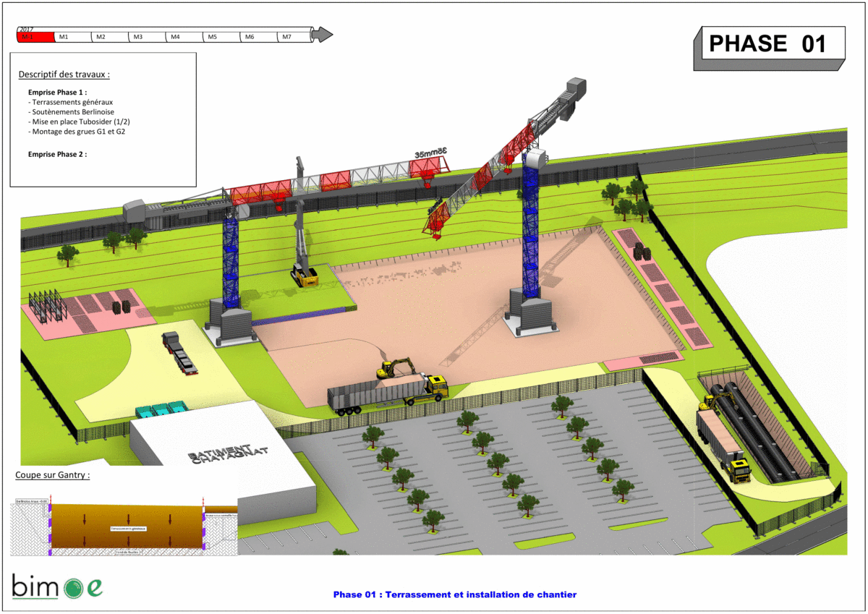
Task: Click the '- Soutènements Berlinoise' line
Action: tap(72, 112)
